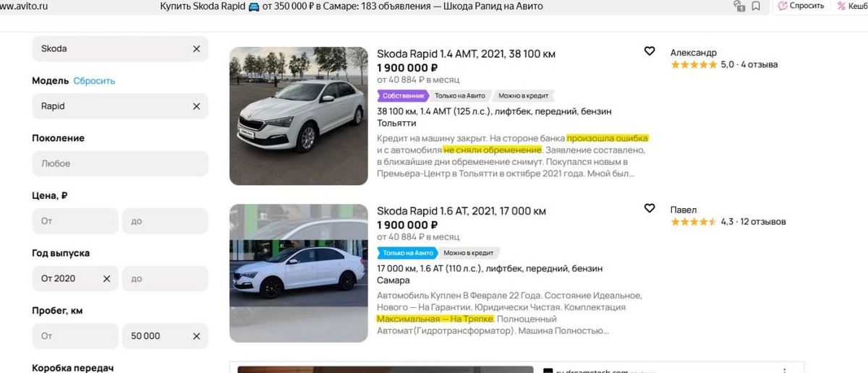This screenshot has width=868, height=373.
Task: Click the mileage 'От' input
Action: click(x=75, y=336)
